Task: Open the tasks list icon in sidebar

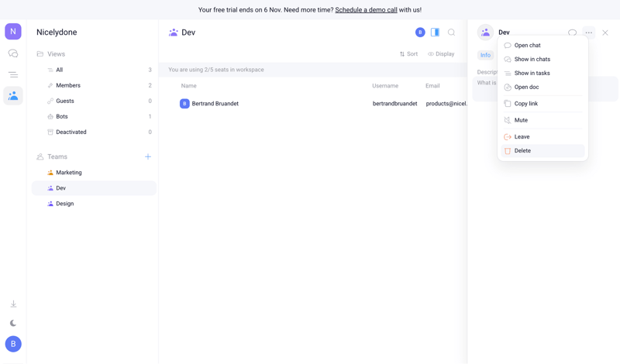Action: pos(13,74)
